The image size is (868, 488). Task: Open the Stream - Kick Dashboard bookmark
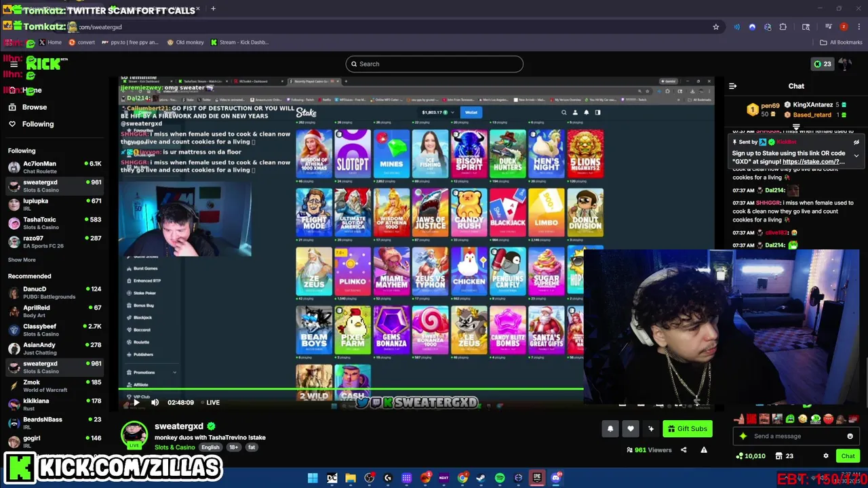239,42
